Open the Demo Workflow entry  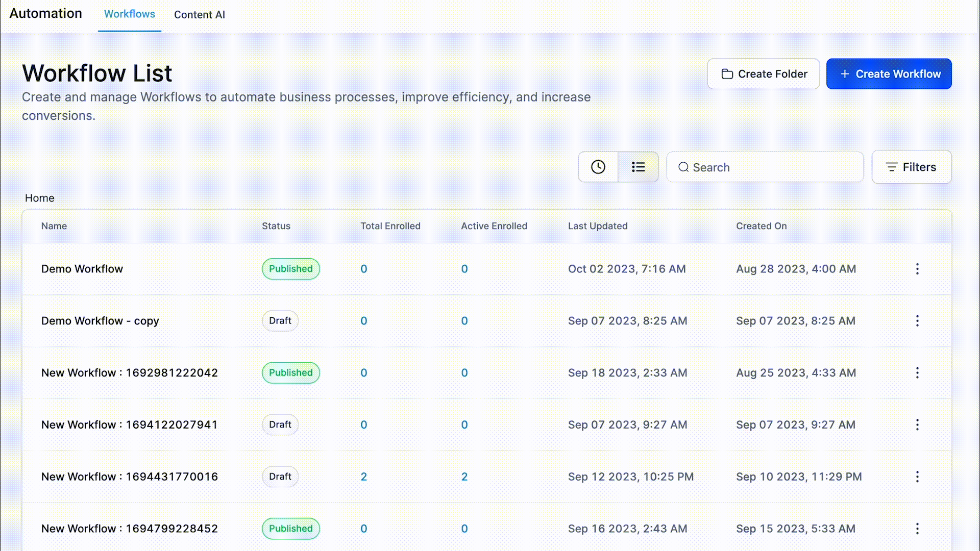(82, 269)
